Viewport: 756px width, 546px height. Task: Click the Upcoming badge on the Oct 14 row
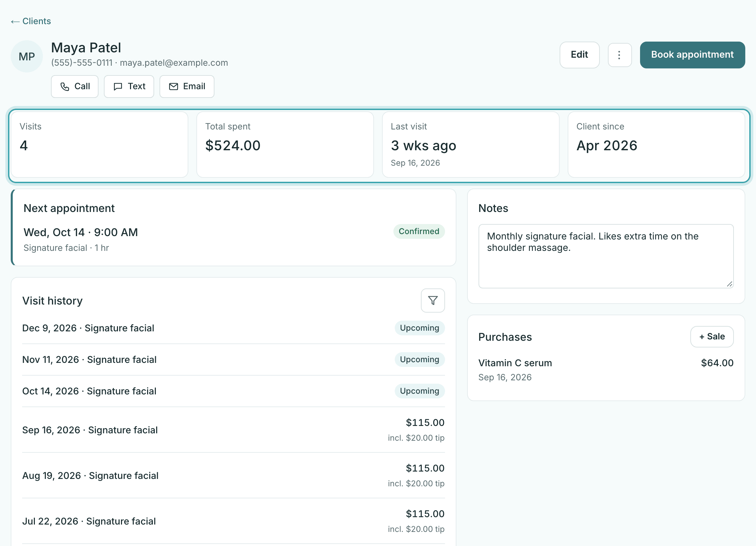click(420, 391)
